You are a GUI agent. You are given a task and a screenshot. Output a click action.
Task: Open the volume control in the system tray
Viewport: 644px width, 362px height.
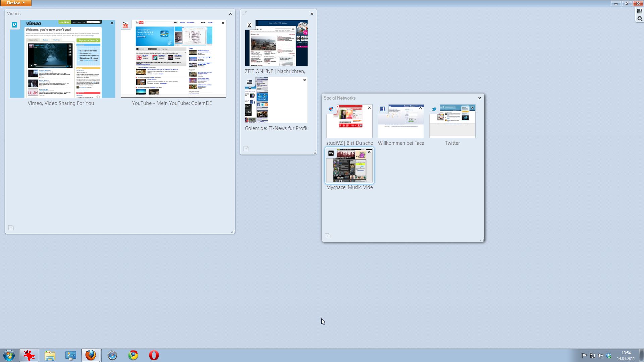600,355
